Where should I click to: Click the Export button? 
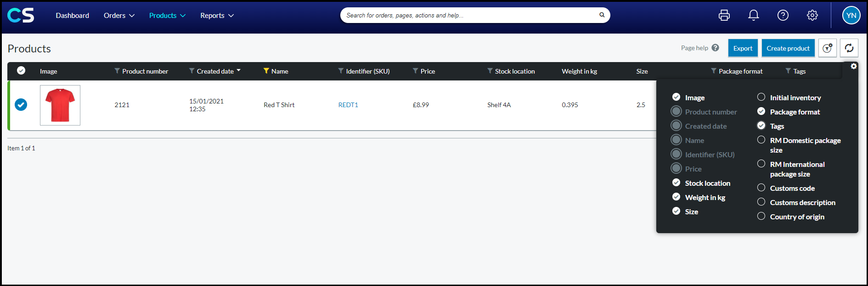pos(743,48)
